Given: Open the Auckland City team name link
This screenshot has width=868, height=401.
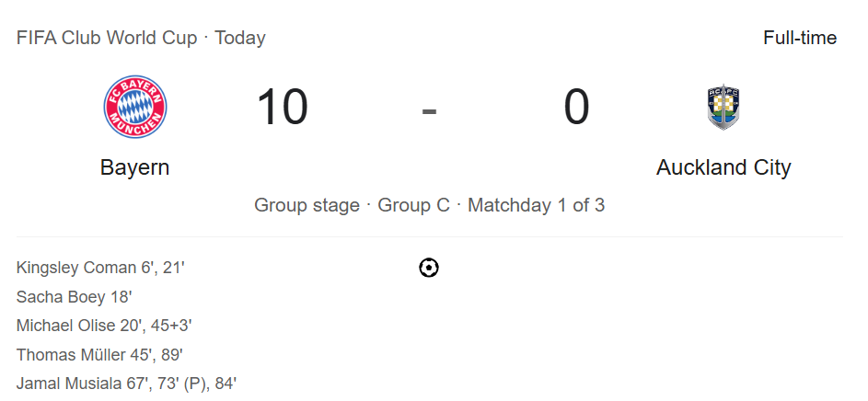Looking at the screenshot, I should (723, 167).
